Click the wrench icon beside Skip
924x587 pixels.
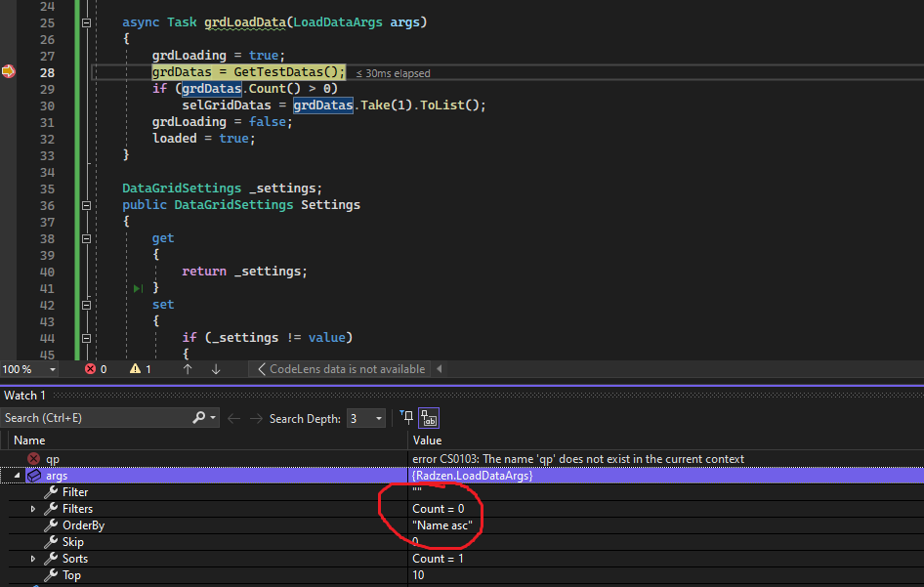pyautogui.click(x=51, y=542)
